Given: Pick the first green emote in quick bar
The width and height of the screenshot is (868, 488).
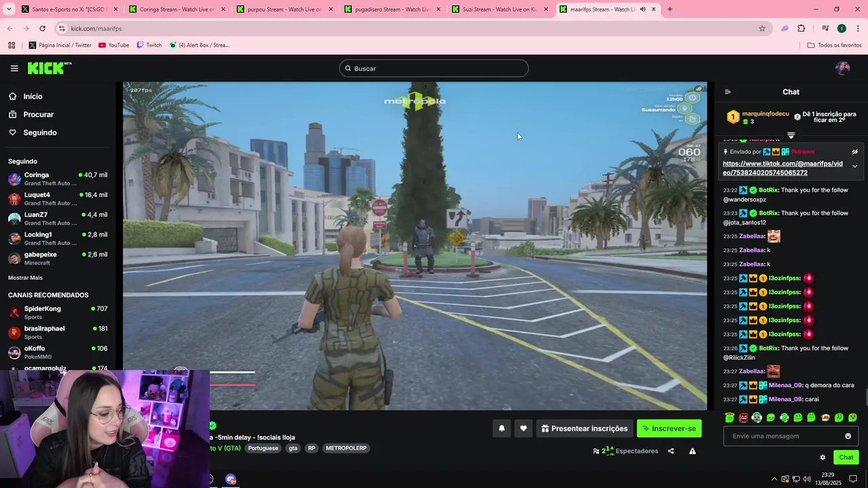Looking at the screenshot, I should tap(730, 418).
